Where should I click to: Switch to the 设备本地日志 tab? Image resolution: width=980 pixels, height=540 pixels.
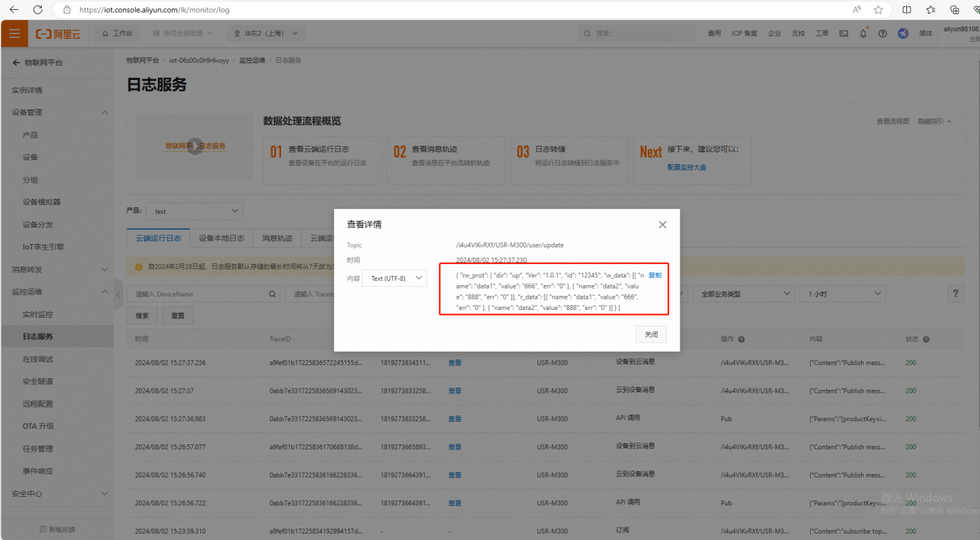[x=222, y=239]
